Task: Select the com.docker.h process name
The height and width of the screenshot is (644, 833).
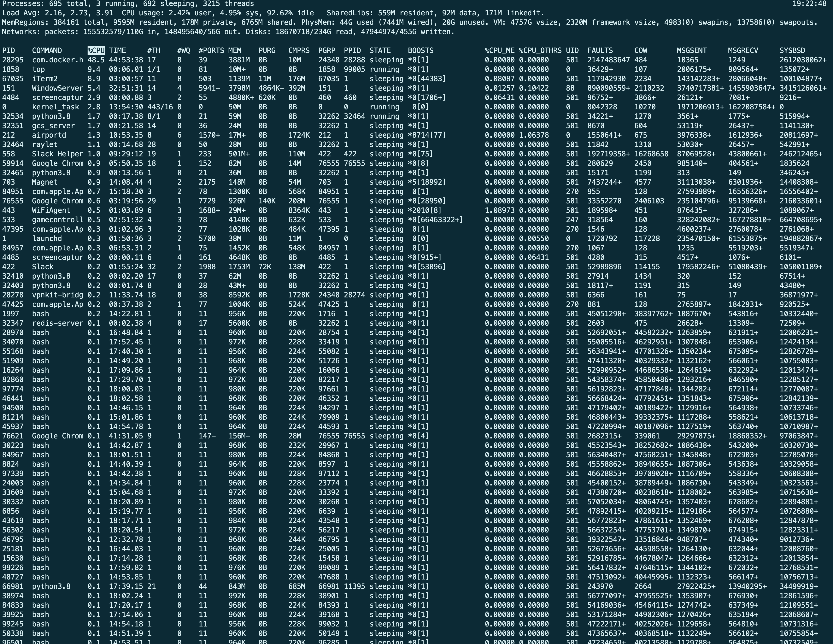Action: [58, 60]
